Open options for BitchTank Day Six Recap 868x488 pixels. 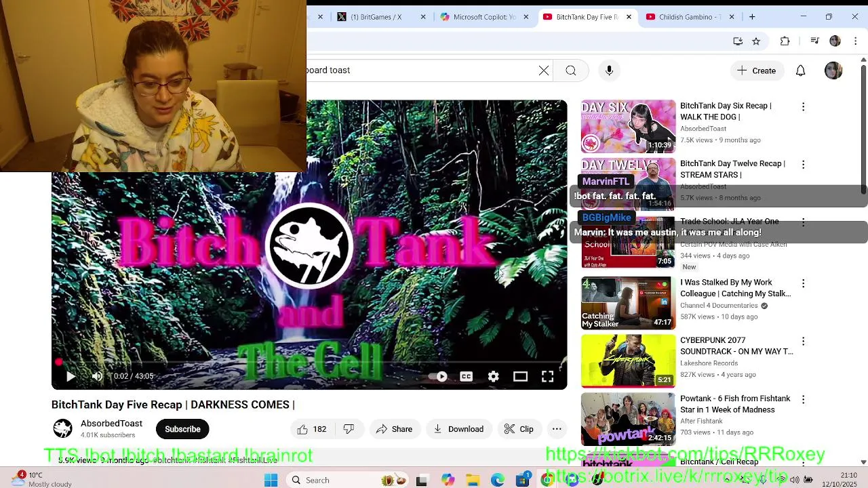803,106
